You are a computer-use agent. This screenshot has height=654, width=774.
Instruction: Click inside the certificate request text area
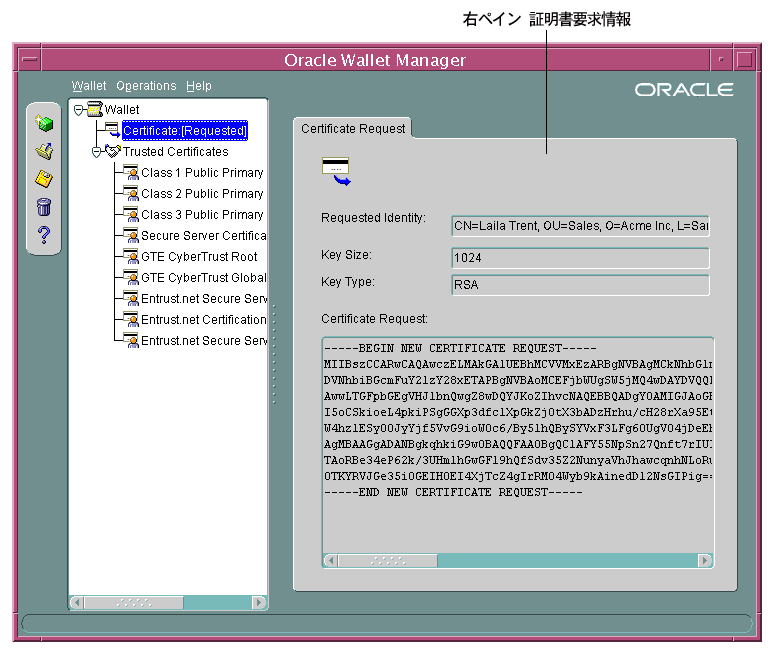click(517, 445)
